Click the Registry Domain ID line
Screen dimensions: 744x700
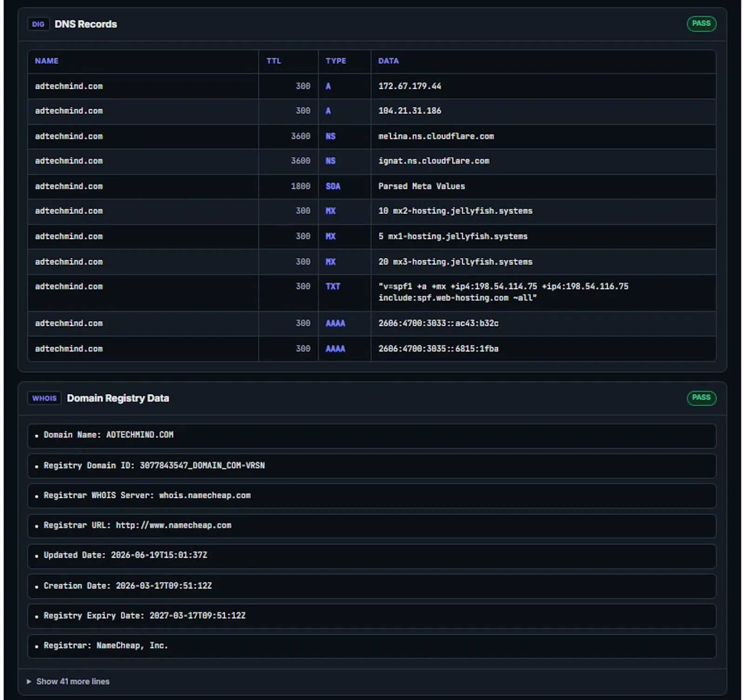(x=372, y=466)
